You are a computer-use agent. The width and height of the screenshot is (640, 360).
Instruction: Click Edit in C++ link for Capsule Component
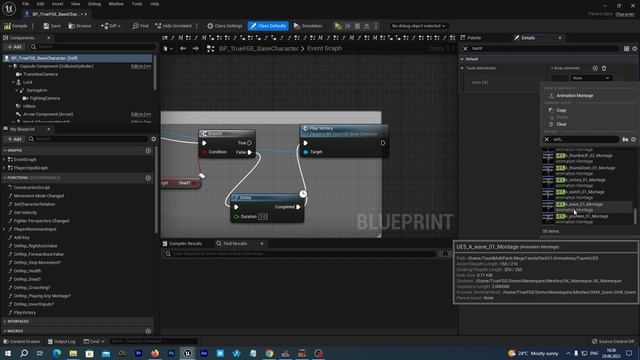(141, 66)
